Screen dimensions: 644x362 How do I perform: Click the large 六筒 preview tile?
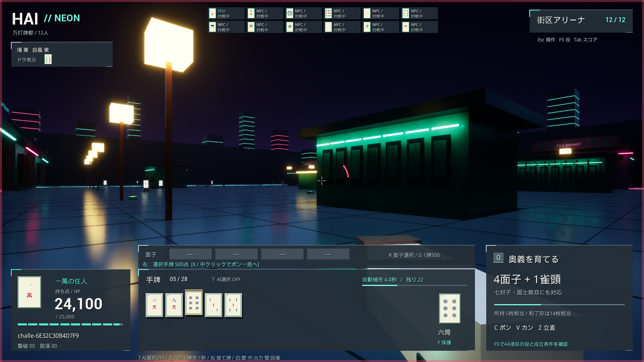click(x=450, y=309)
